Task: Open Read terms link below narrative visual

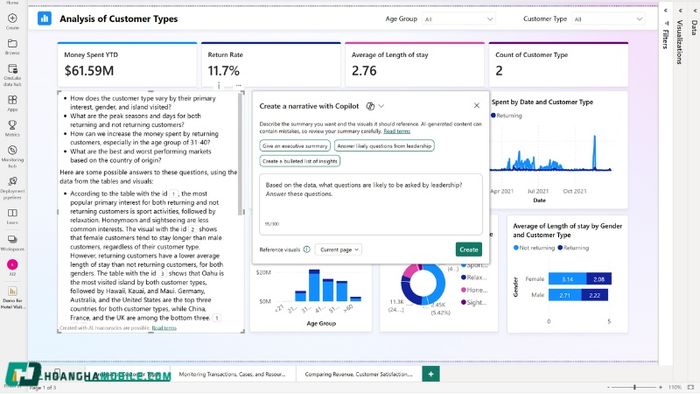Action: [x=164, y=328]
